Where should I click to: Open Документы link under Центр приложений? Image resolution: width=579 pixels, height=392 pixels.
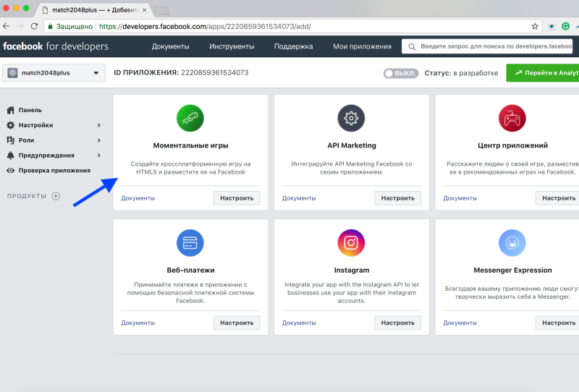460,198
